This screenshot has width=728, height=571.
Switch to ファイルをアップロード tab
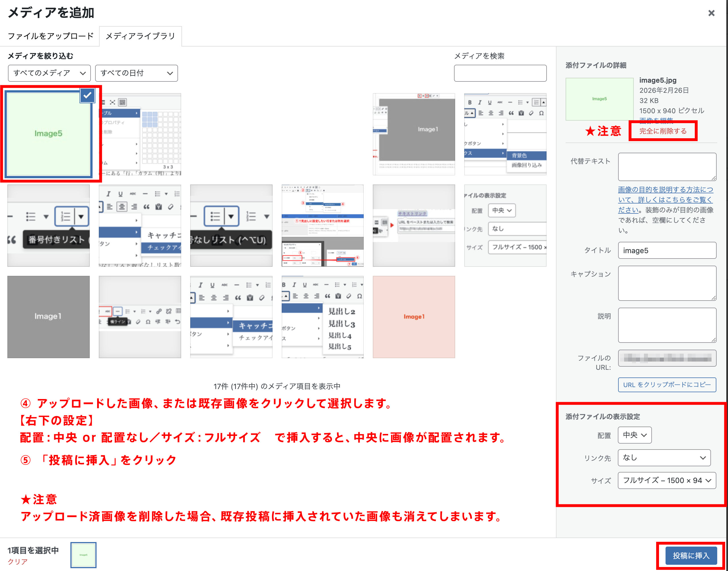(51, 36)
